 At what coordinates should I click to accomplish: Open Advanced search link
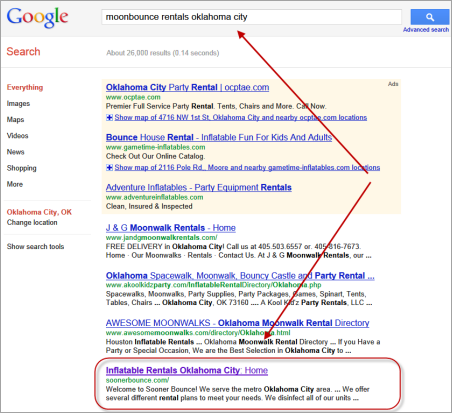point(426,30)
